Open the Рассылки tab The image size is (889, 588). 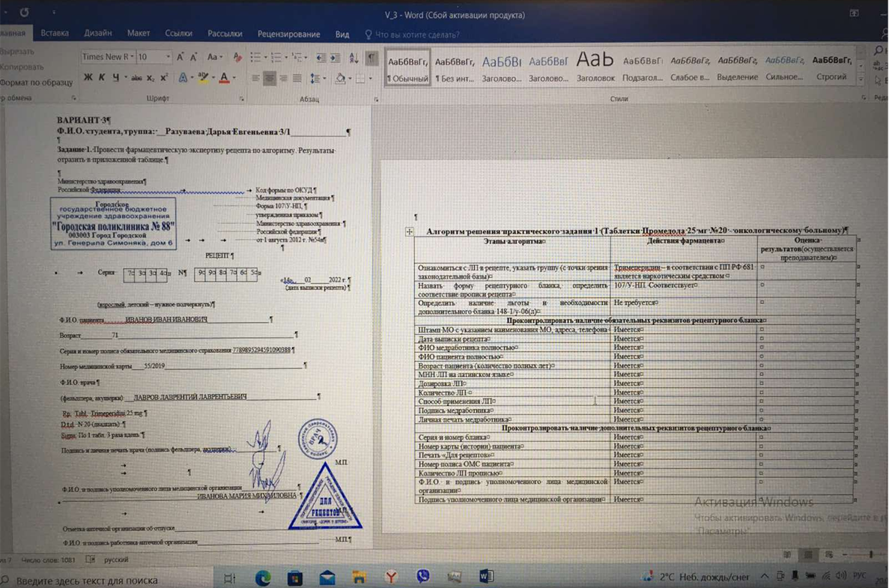(225, 34)
